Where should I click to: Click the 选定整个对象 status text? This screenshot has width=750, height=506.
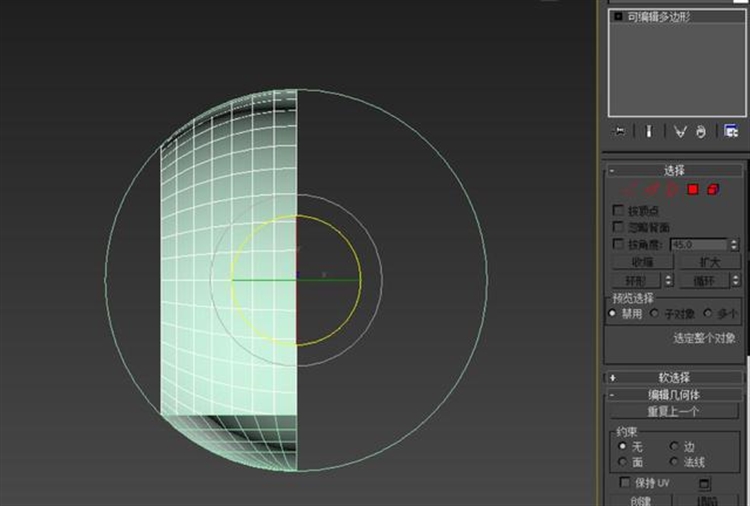click(x=704, y=339)
